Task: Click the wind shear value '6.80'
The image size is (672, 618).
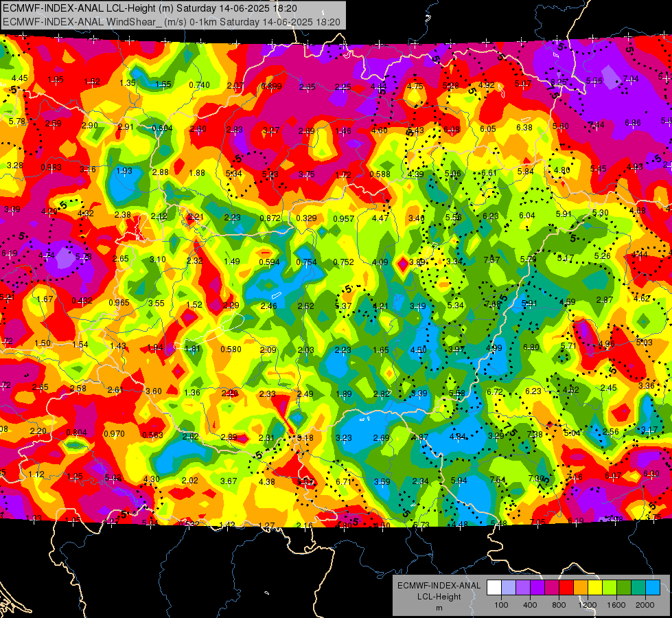Action: click(531, 347)
